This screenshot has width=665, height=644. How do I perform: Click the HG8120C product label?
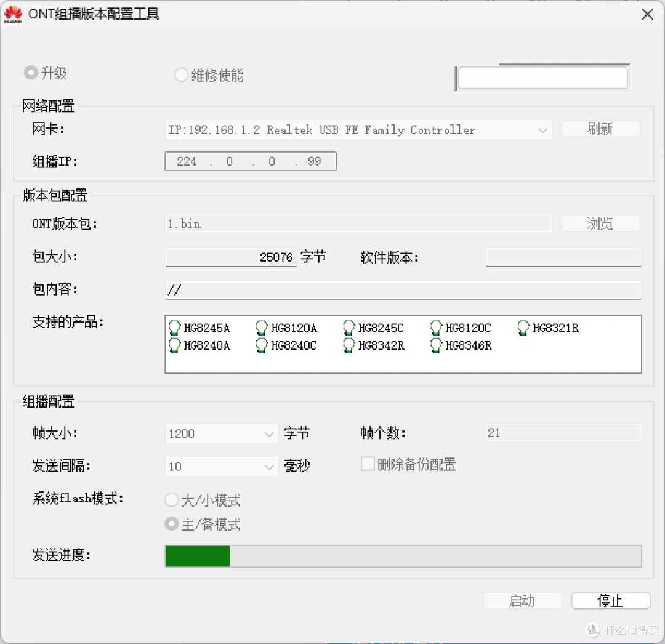tap(468, 328)
